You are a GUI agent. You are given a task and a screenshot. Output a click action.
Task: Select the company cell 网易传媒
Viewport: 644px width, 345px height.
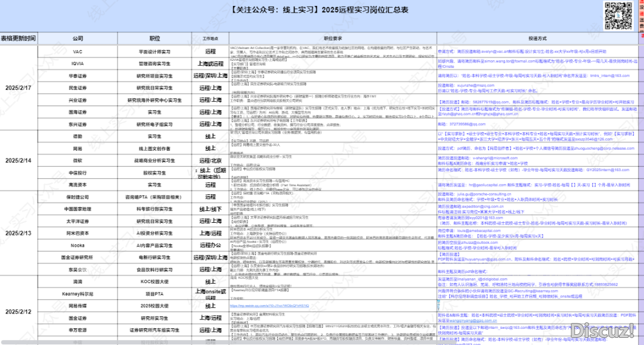click(x=78, y=306)
